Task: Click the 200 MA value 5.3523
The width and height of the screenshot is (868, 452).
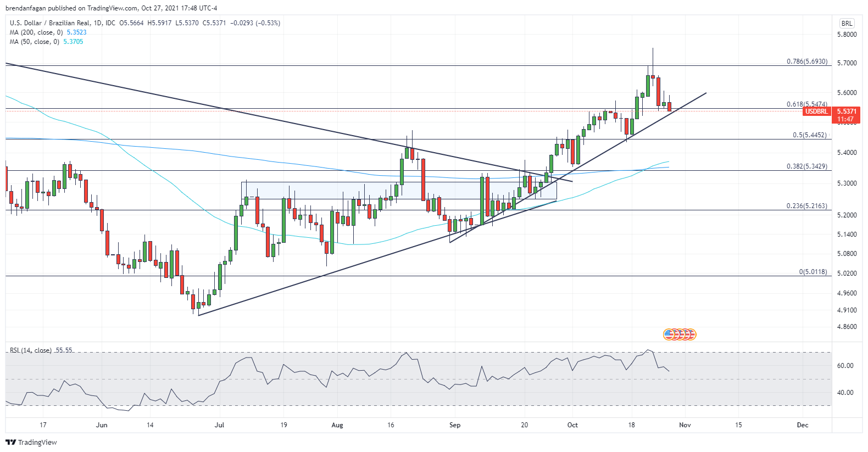Action: click(76, 32)
